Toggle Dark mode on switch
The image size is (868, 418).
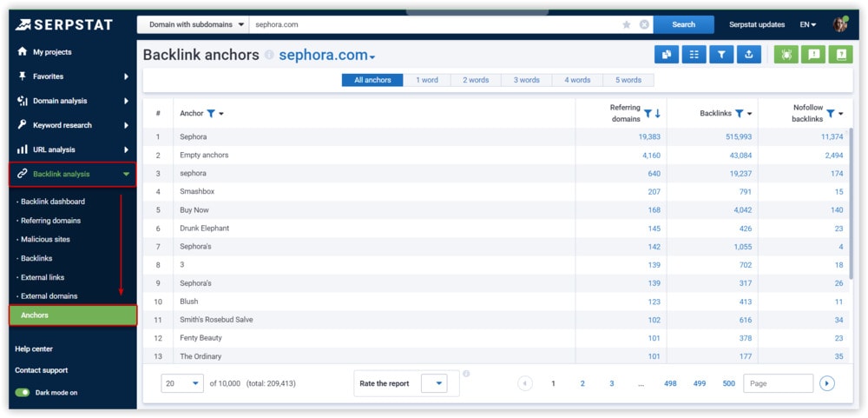(23, 393)
